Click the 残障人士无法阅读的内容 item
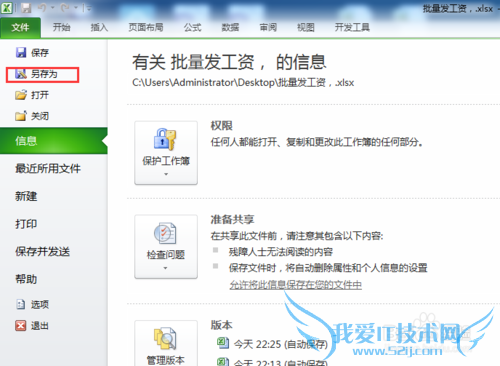The image size is (500, 366). pos(281,252)
